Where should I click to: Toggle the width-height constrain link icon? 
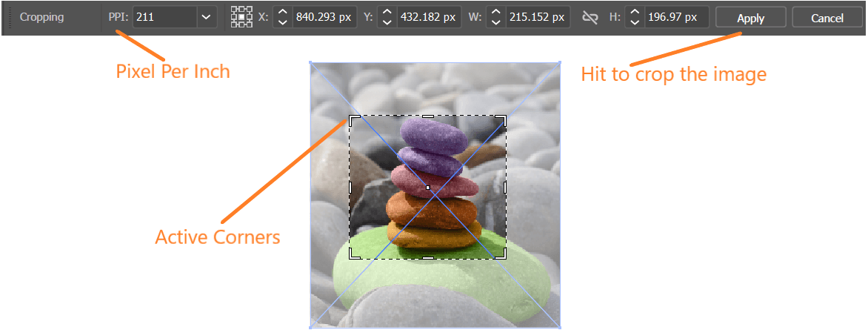tap(590, 18)
